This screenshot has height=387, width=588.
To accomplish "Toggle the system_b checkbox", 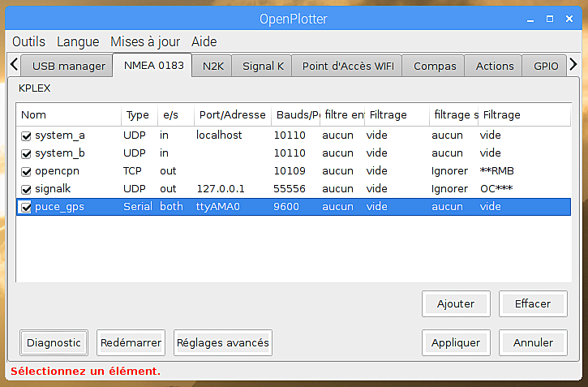I will point(26,154).
